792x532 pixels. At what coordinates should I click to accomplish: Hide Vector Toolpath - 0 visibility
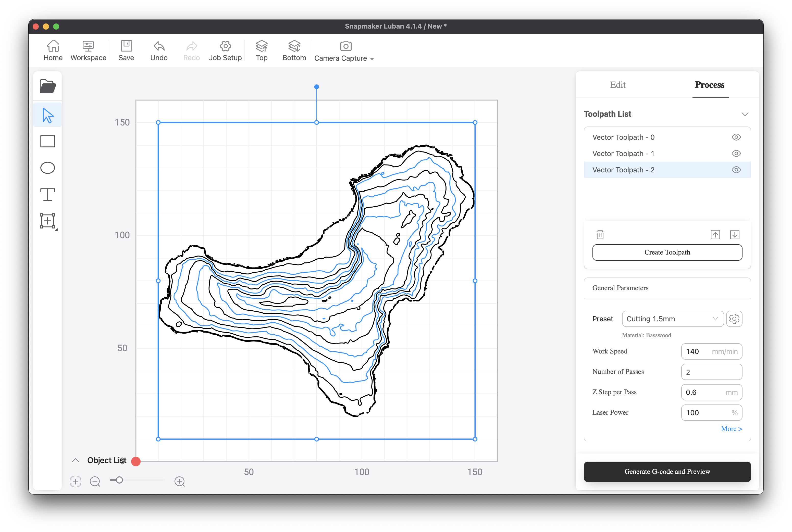(x=736, y=137)
